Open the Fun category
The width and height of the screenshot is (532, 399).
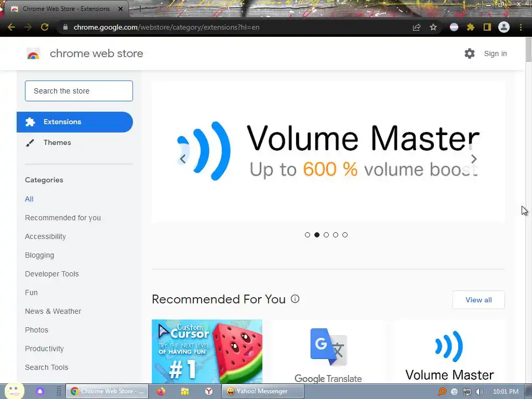31,292
